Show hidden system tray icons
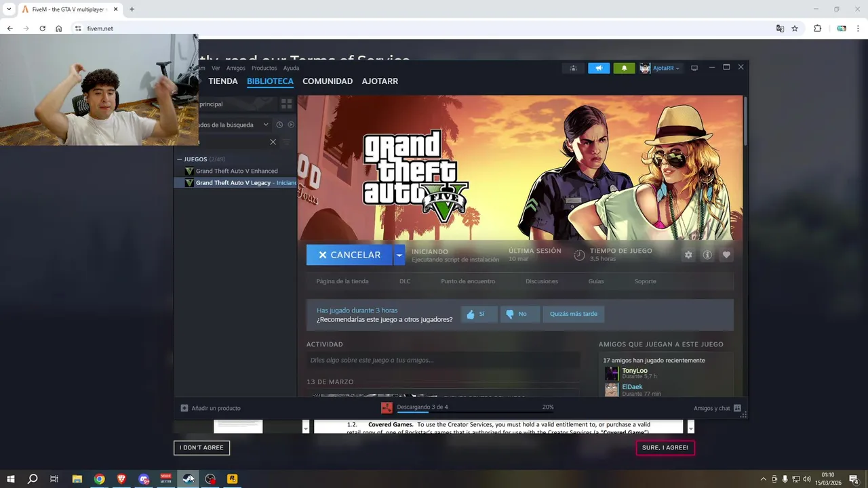Screen dimensions: 868x488 [x=763, y=479]
